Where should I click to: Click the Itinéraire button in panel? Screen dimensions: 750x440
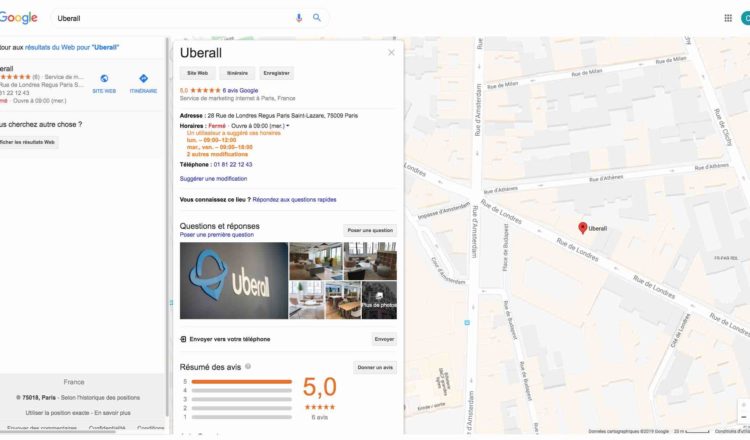pyautogui.click(x=237, y=73)
